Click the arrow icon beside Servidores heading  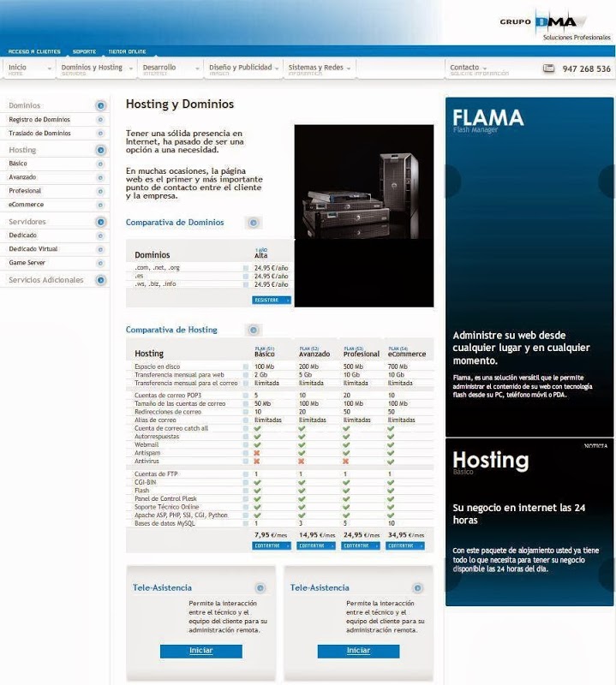(x=100, y=222)
